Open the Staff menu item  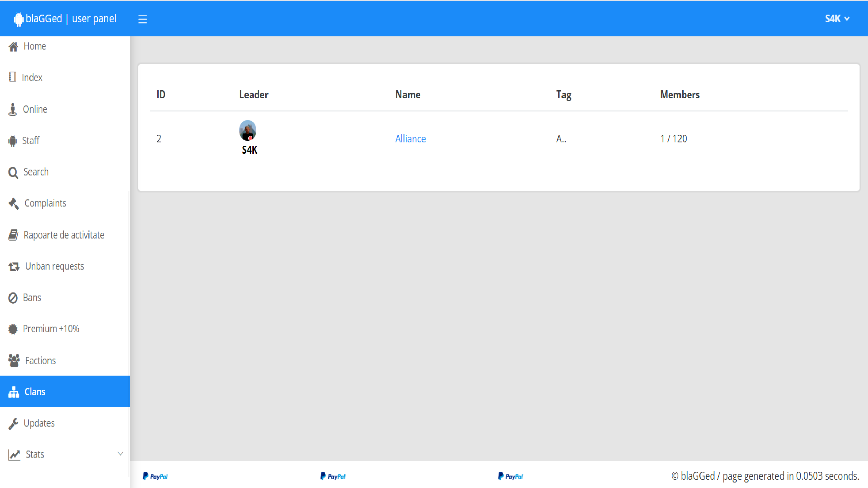[31, 140]
